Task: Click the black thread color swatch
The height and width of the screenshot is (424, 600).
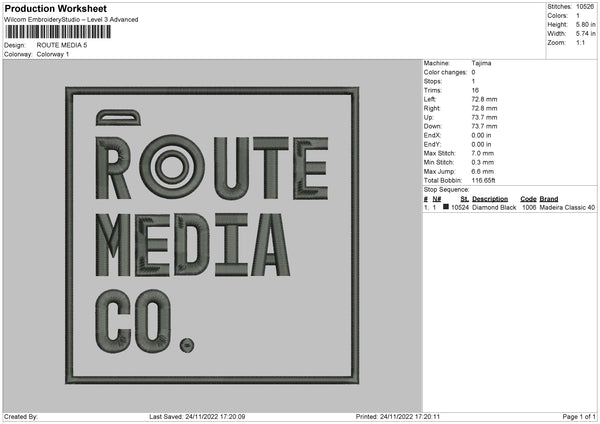Action: (x=446, y=207)
